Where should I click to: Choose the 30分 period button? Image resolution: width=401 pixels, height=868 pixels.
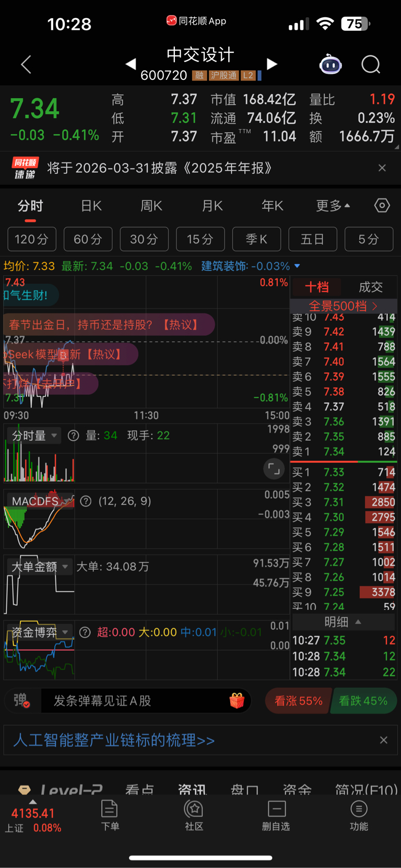click(x=144, y=239)
